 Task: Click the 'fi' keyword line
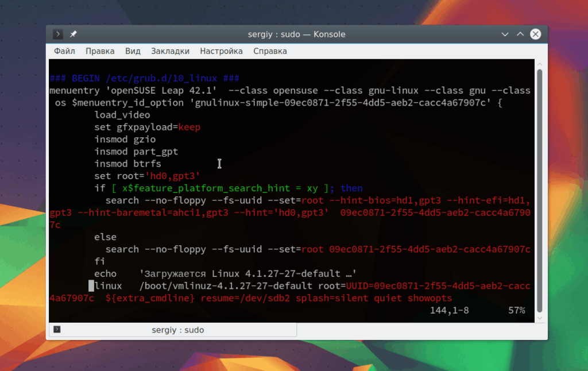100,261
